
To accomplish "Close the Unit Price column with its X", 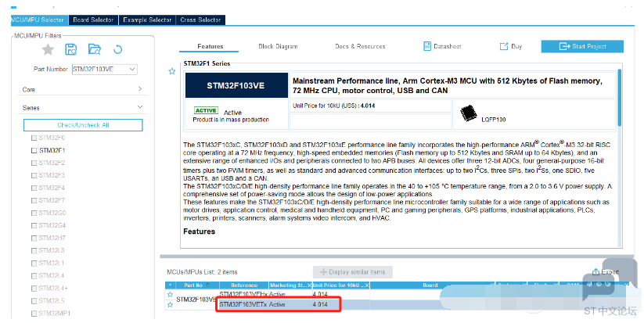I will click(367, 285).
